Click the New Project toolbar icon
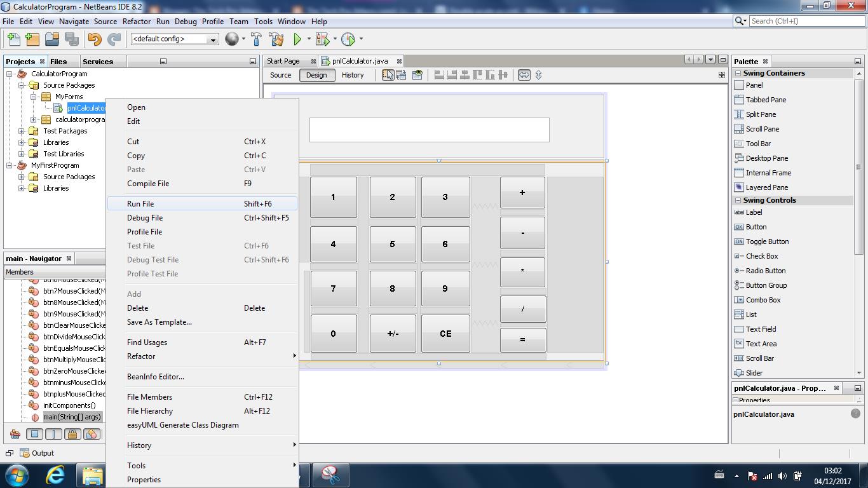868x488 pixels. point(32,39)
